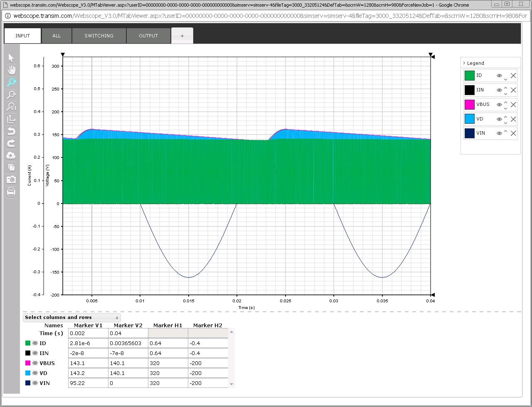Click the axes fit tool icon

11,120
